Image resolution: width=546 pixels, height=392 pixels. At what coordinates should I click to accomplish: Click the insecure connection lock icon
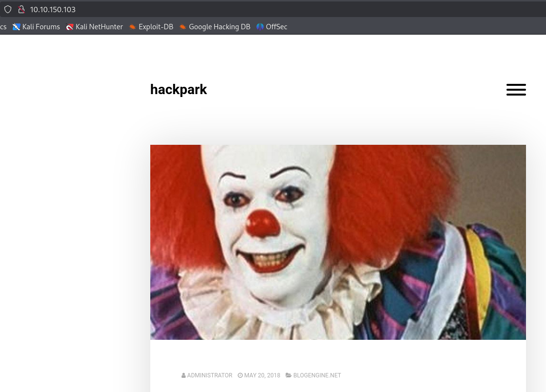tap(21, 9)
